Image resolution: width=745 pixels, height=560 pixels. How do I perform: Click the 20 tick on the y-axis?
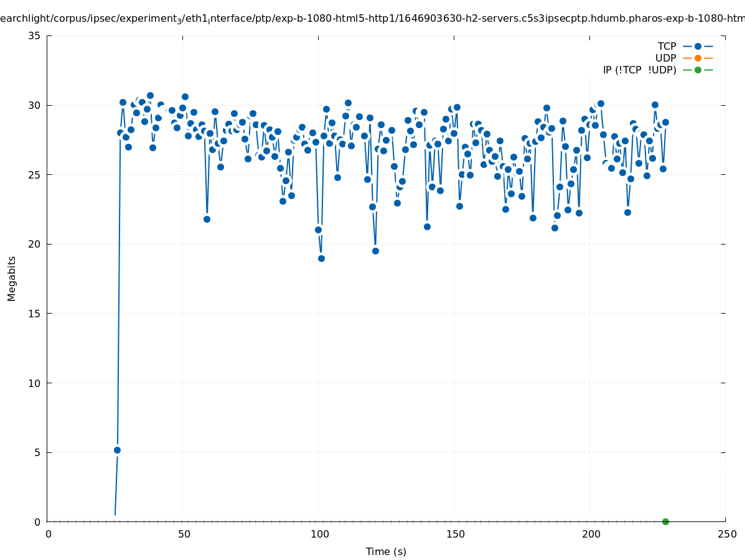[35, 244]
